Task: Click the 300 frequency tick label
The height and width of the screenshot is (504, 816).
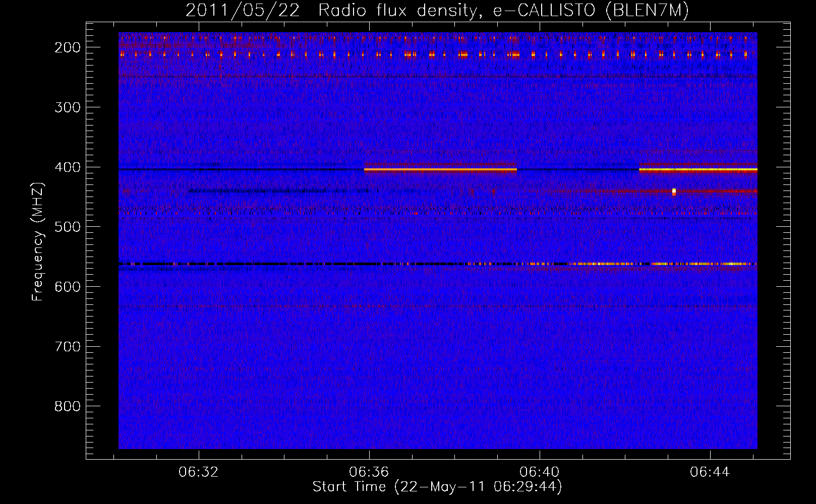Action: 68,107
